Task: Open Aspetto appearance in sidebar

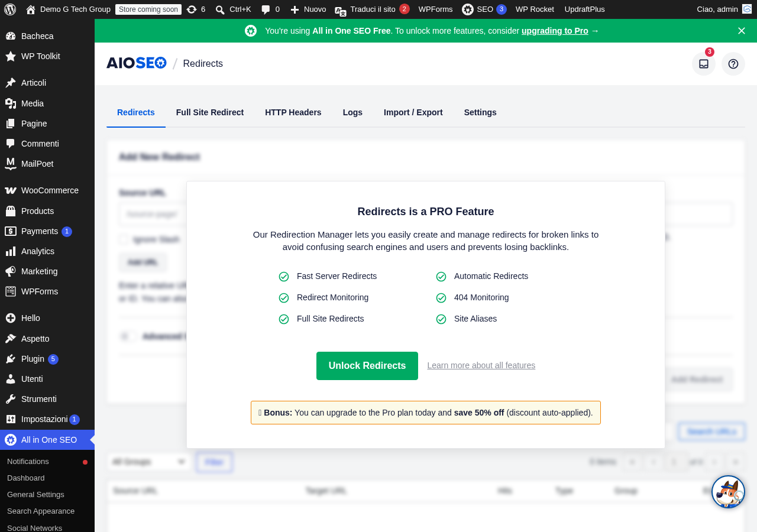Action: (x=47, y=339)
